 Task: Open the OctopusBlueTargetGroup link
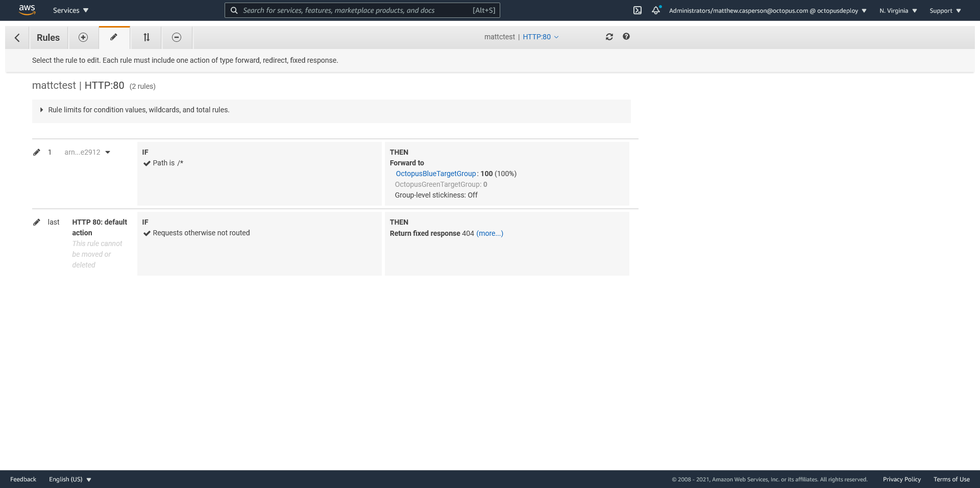tap(435, 174)
